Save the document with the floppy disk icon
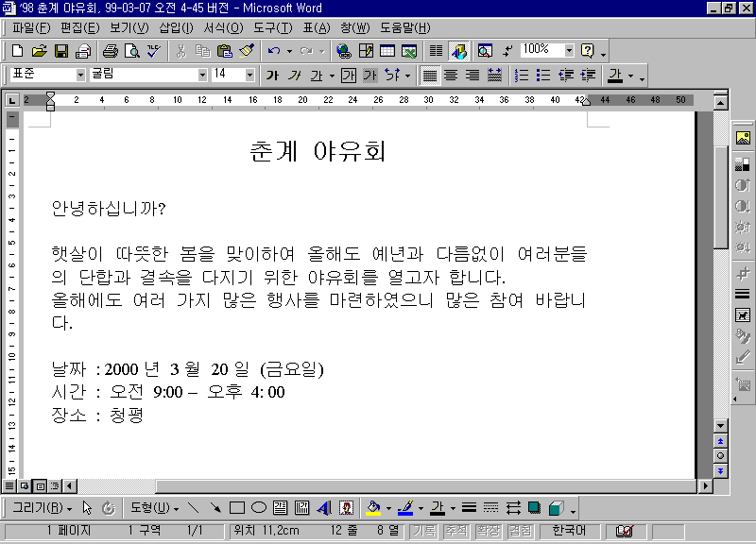This screenshot has height=544, width=756. [61, 51]
